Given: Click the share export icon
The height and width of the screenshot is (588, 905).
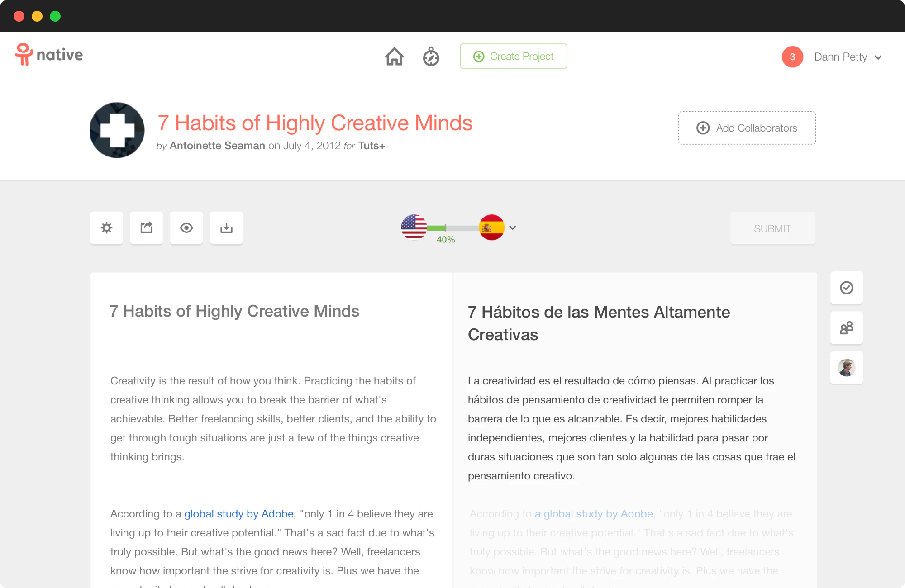Looking at the screenshot, I should coord(147,228).
